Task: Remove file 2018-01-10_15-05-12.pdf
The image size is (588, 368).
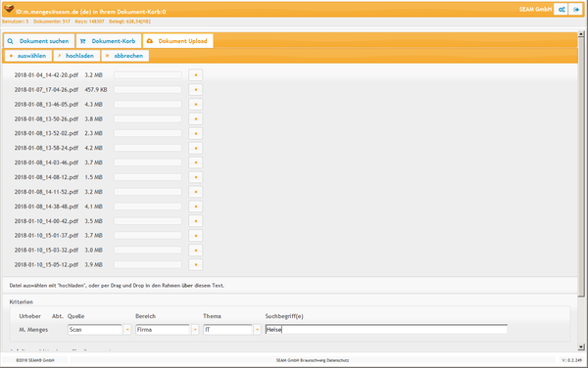Action: pos(195,264)
